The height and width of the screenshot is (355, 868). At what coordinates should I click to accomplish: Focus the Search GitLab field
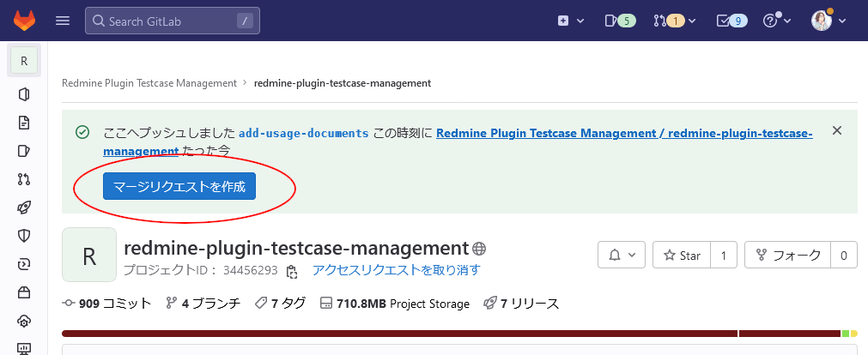173,21
